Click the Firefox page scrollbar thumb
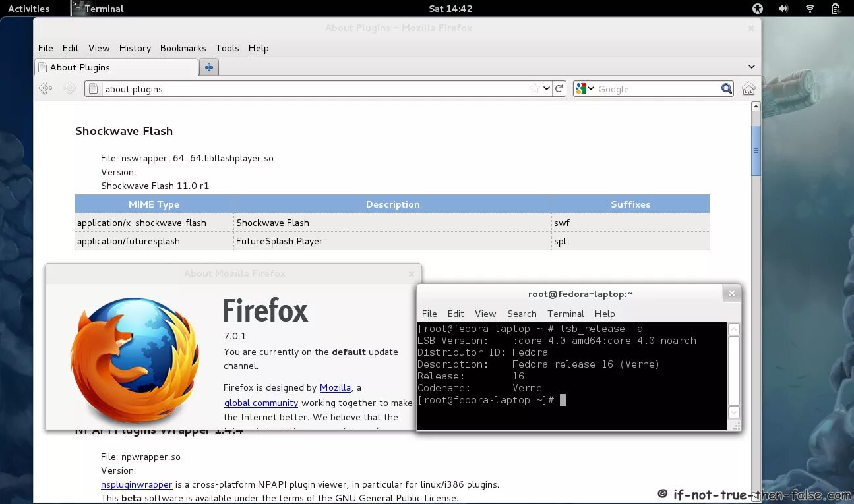 pos(756,151)
